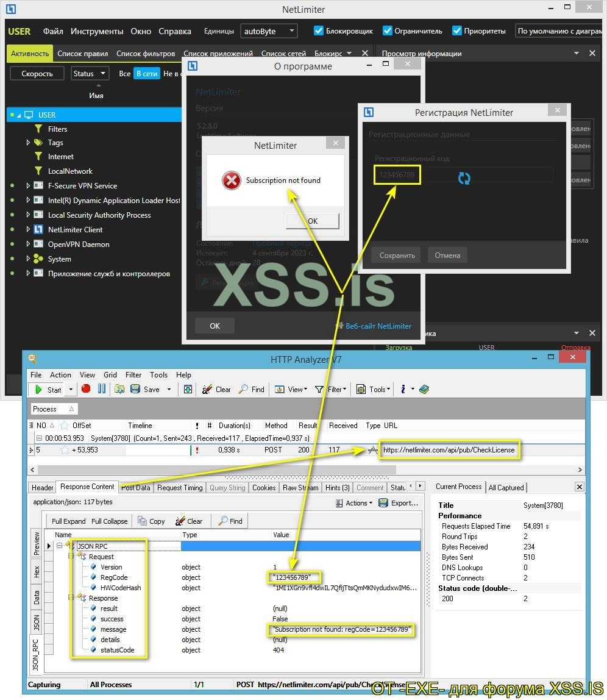Expand the Tags tree node
This screenshot has width=607, height=700.
click(27, 143)
